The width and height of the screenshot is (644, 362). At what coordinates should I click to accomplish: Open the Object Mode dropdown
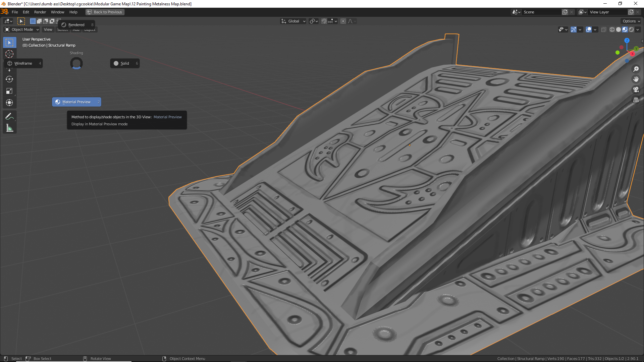point(22,29)
